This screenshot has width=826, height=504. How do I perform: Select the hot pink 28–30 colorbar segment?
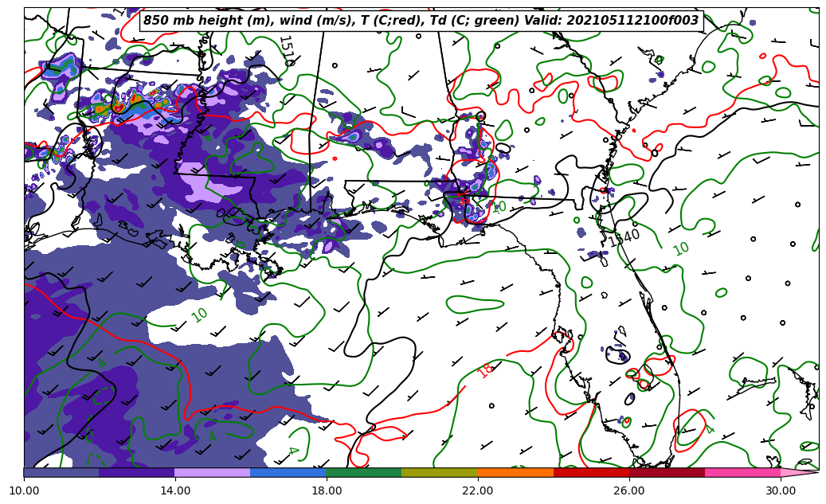tap(743, 472)
